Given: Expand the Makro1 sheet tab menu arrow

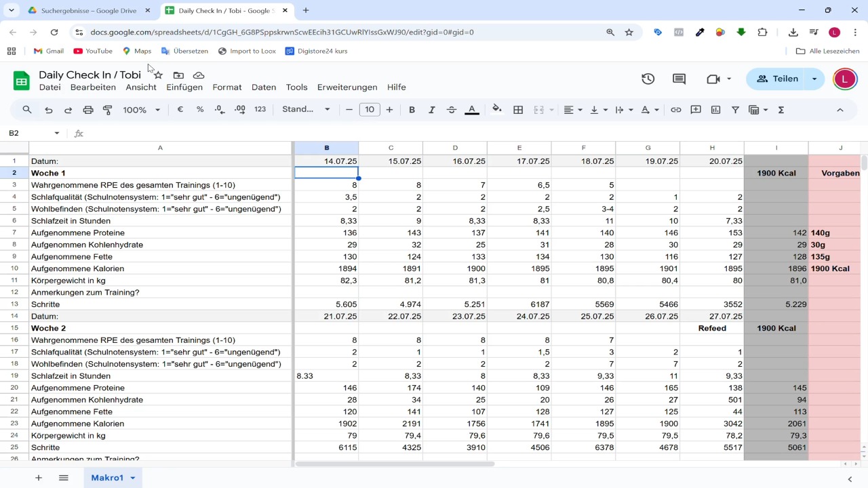Looking at the screenshot, I should tap(133, 478).
